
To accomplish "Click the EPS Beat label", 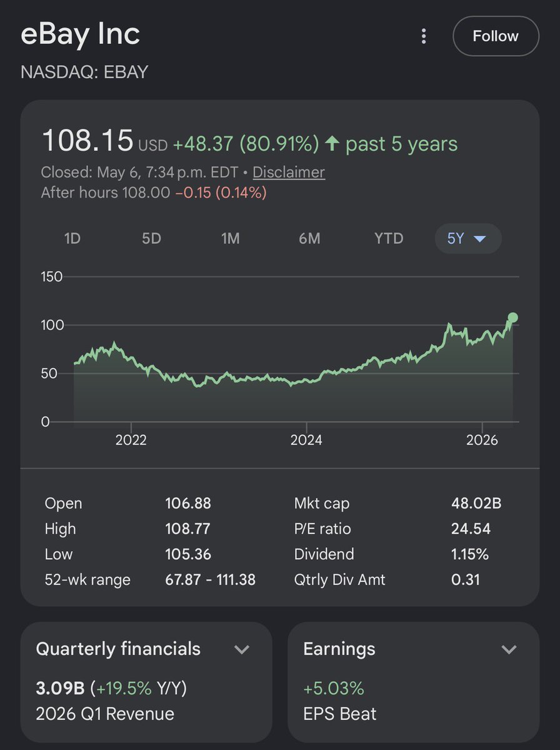I will click(340, 714).
